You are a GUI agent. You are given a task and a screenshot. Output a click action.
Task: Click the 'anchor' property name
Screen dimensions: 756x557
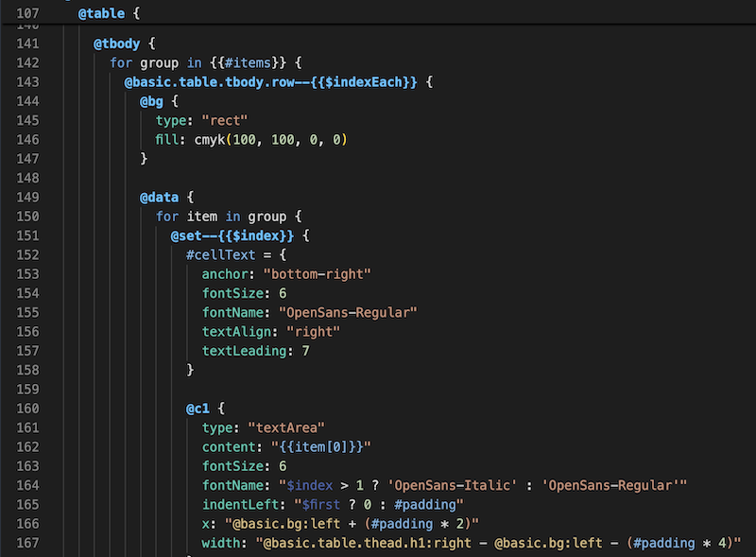tap(225, 274)
